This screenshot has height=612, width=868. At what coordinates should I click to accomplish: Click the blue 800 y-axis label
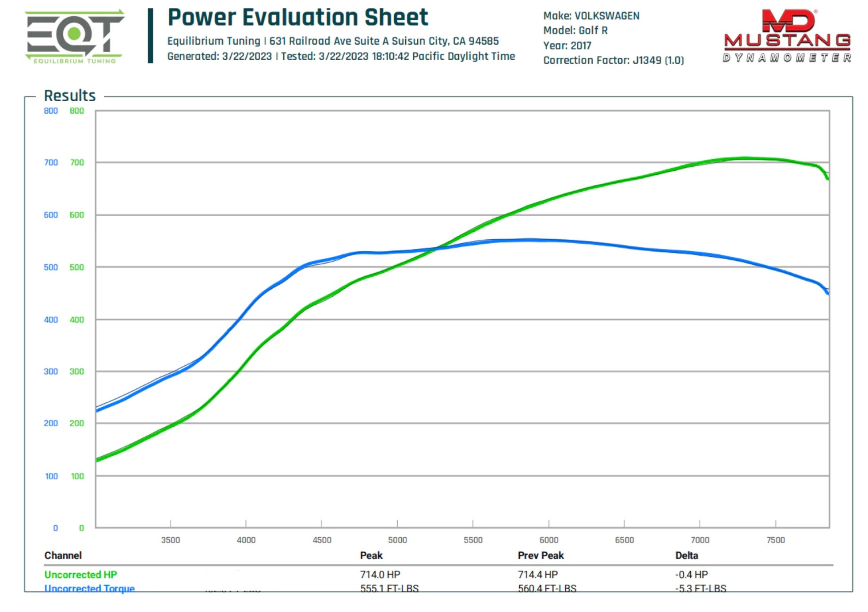coord(51,111)
